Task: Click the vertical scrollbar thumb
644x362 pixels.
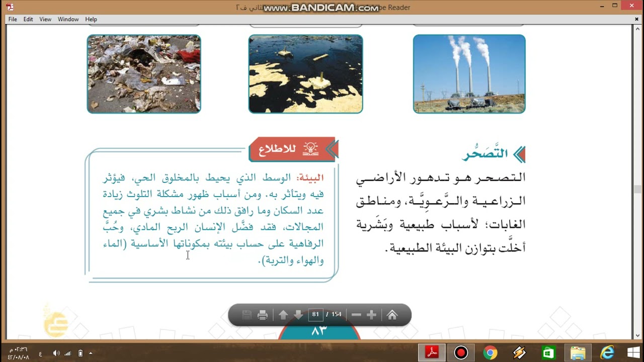Action: click(637, 190)
